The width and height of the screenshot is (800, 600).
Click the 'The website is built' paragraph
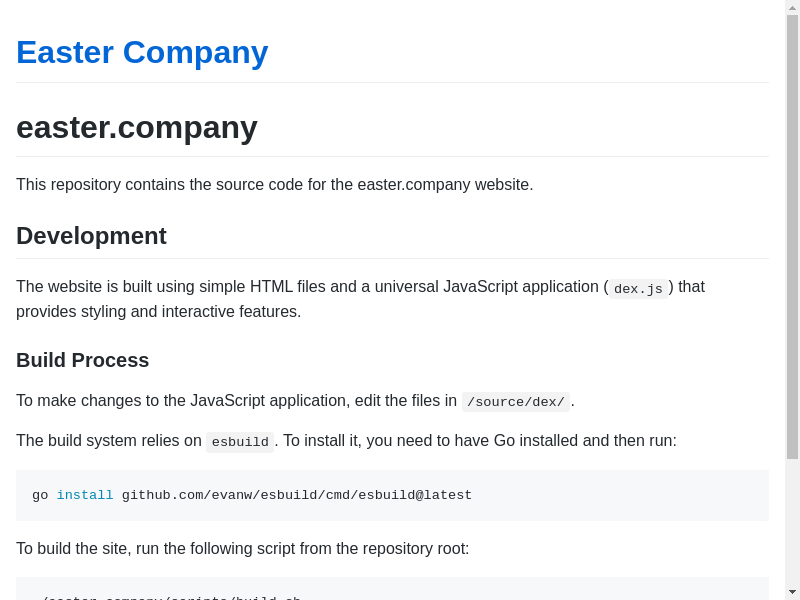(x=300, y=287)
